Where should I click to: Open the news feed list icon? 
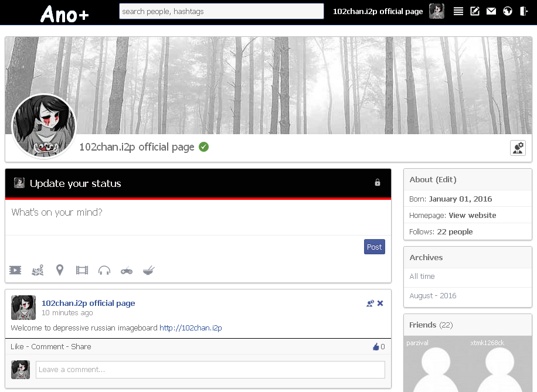[x=458, y=11]
